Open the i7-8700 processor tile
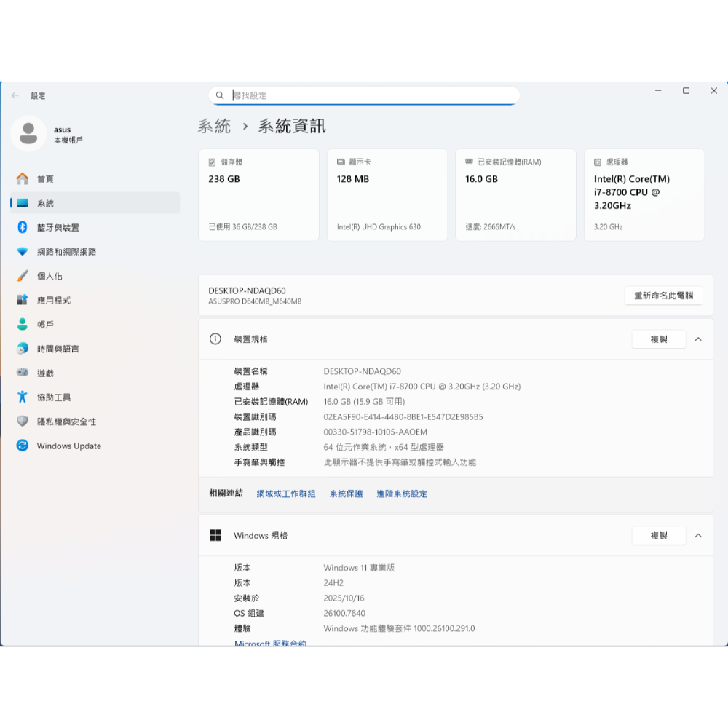The image size is (728, 728). click(644, 194)
